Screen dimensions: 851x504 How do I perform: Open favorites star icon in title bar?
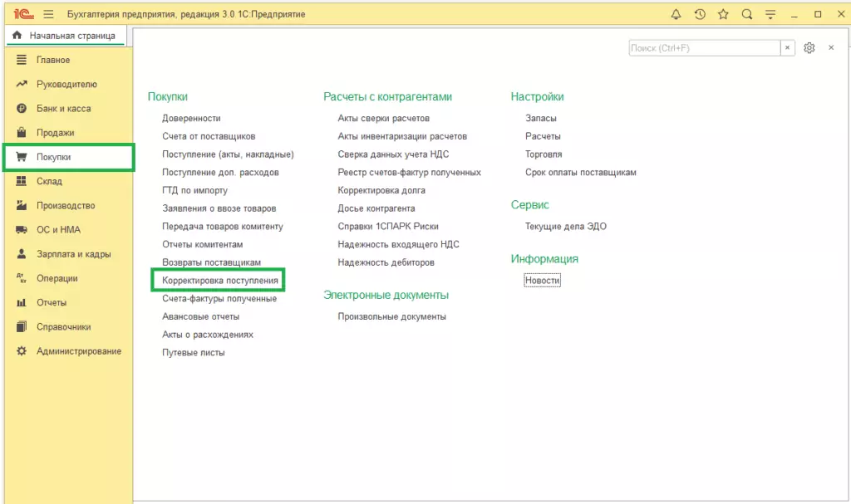(x=723, y=15)
